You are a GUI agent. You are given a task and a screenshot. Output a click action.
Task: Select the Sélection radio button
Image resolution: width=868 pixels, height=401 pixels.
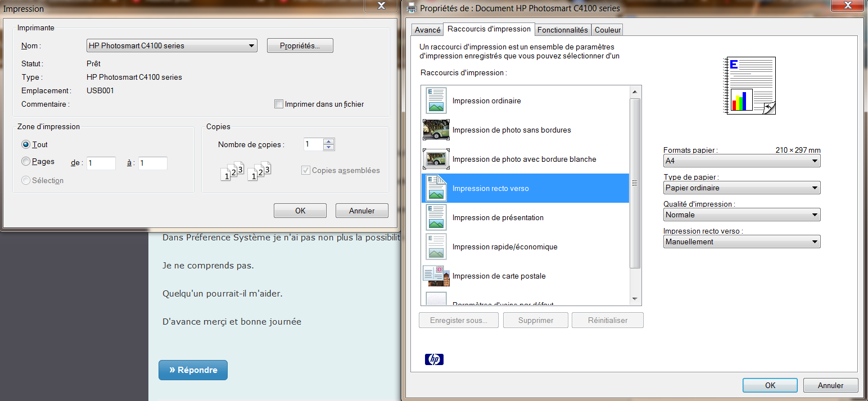click(26, 180)
